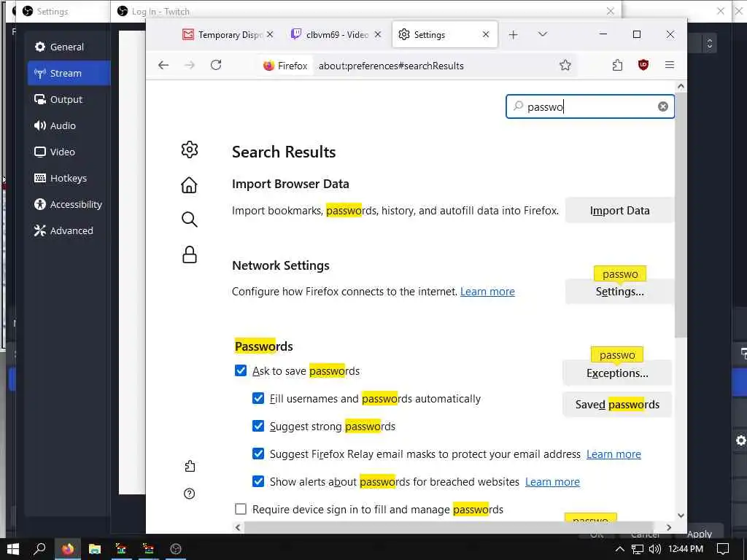The height and width of the screenshot is (560, 747).
Task: Go back with the Firefox back arrow
Action: pyautogui.click(x=163, y=65)
